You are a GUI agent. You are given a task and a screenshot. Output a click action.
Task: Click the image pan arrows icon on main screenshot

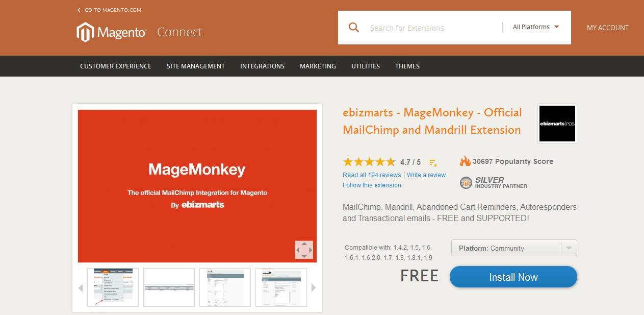click(304, 250)
